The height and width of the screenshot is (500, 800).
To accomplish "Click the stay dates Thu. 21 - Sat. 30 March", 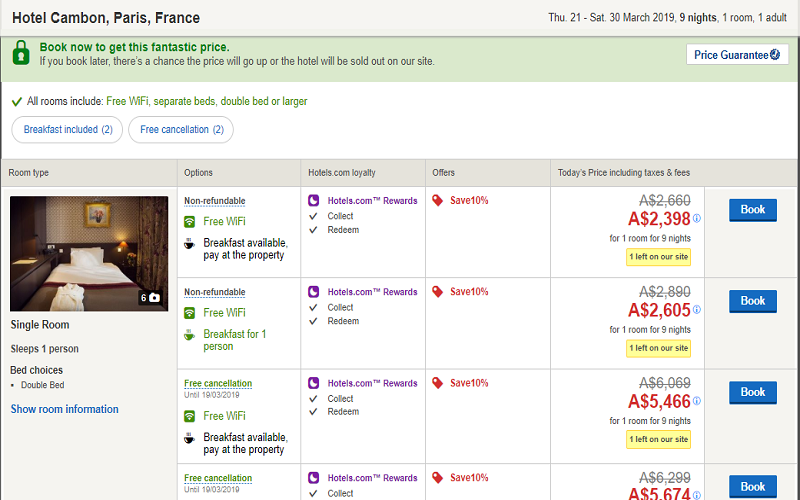I will click(612, 18).
